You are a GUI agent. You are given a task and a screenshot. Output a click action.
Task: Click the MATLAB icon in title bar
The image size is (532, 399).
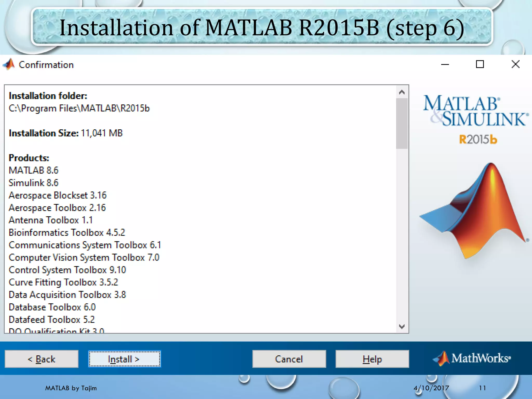[x=9, y=64]
